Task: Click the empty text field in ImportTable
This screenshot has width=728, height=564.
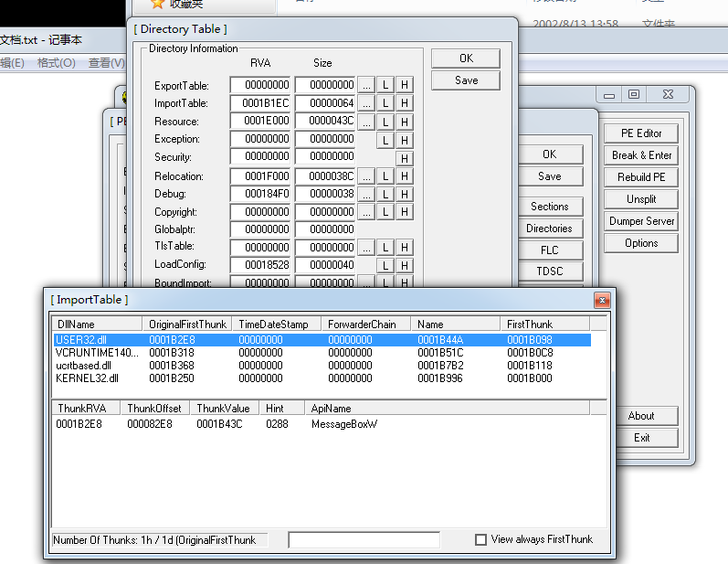Action: coord(364,540)
